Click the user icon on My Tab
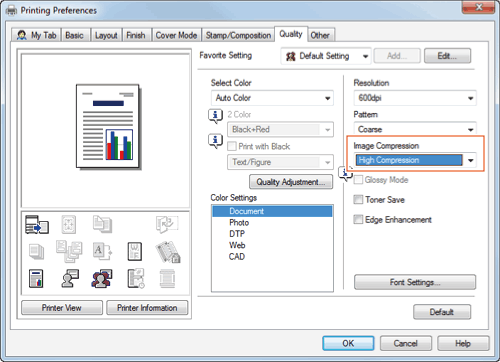 pyautogui.click(x=22, y=35)
